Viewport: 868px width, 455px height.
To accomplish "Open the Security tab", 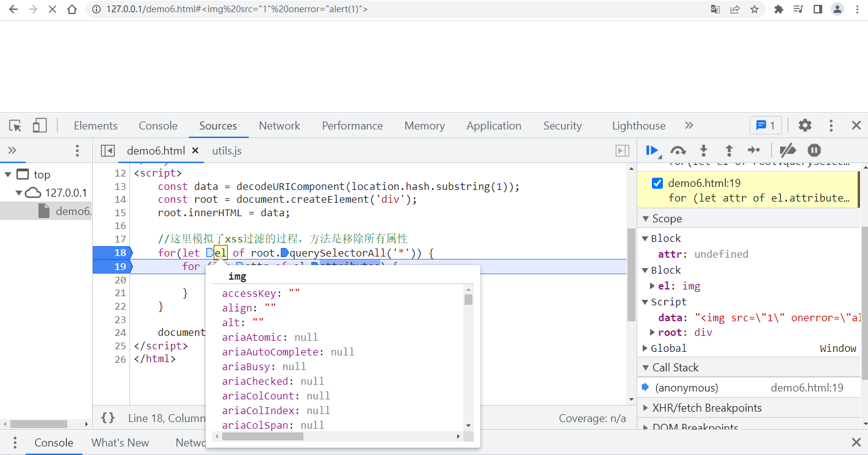I will click(562, 126).
